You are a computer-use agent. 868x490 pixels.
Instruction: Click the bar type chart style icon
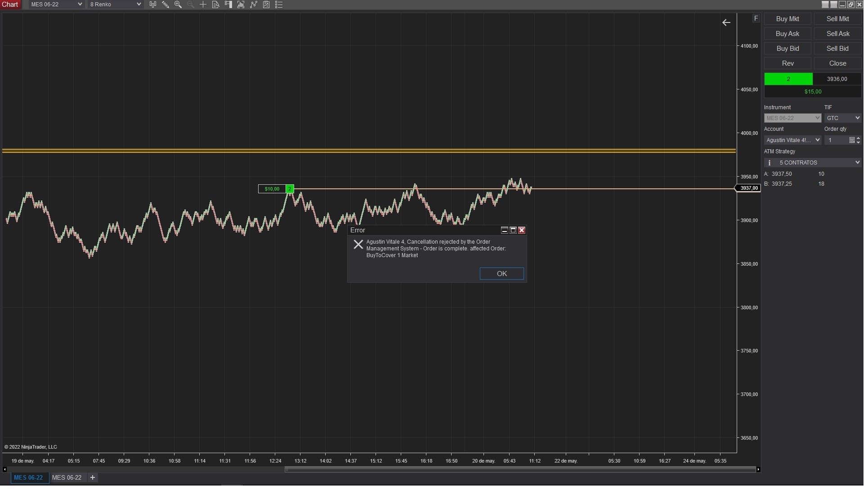(153, 4)
